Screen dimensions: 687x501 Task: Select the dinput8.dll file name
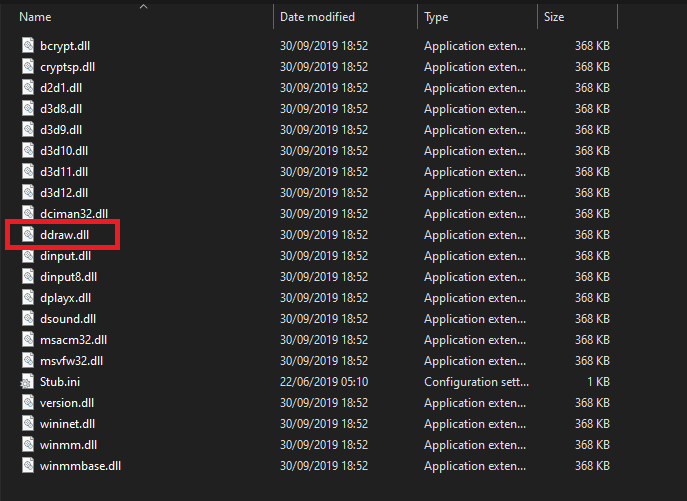coord(68,276)
